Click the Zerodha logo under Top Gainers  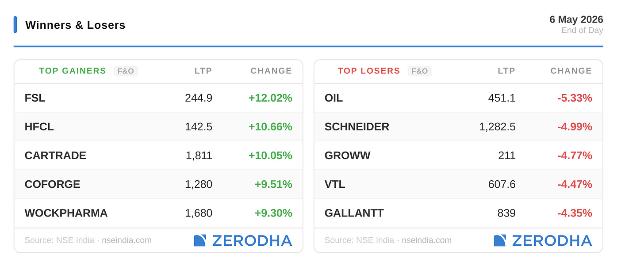pyautogui.click(x=243, y=240)
